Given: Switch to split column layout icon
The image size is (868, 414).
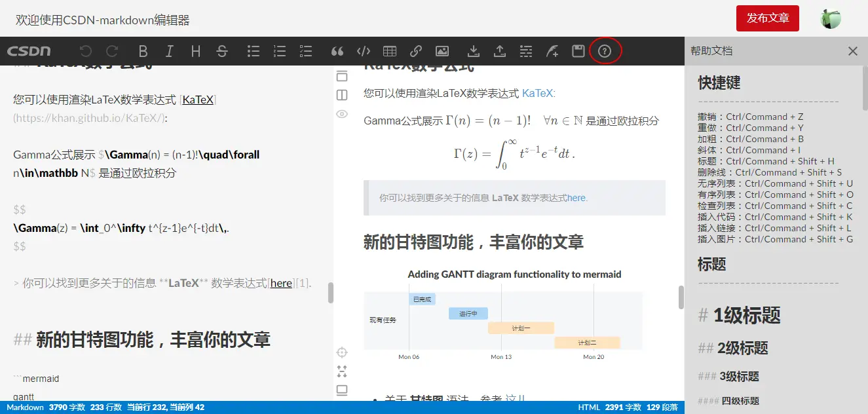Looking at the screenshot, I should (x=342, y=95).
